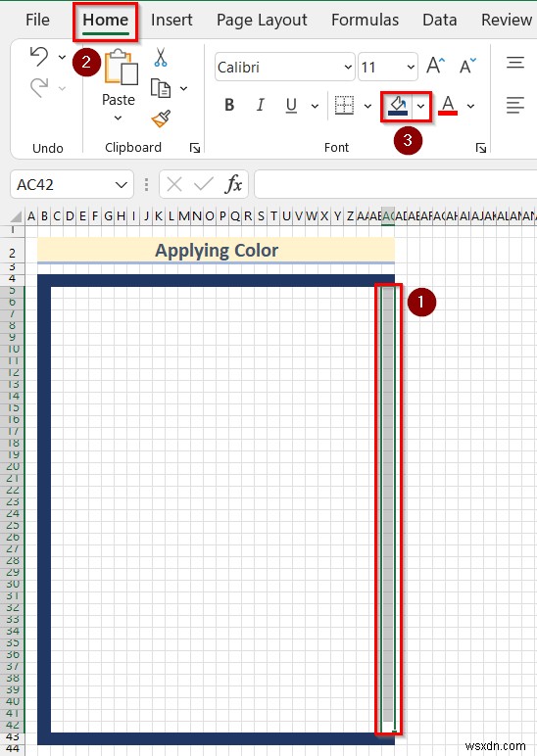Open the File tab
537x756 pixels.
click(x=37, y=20)
